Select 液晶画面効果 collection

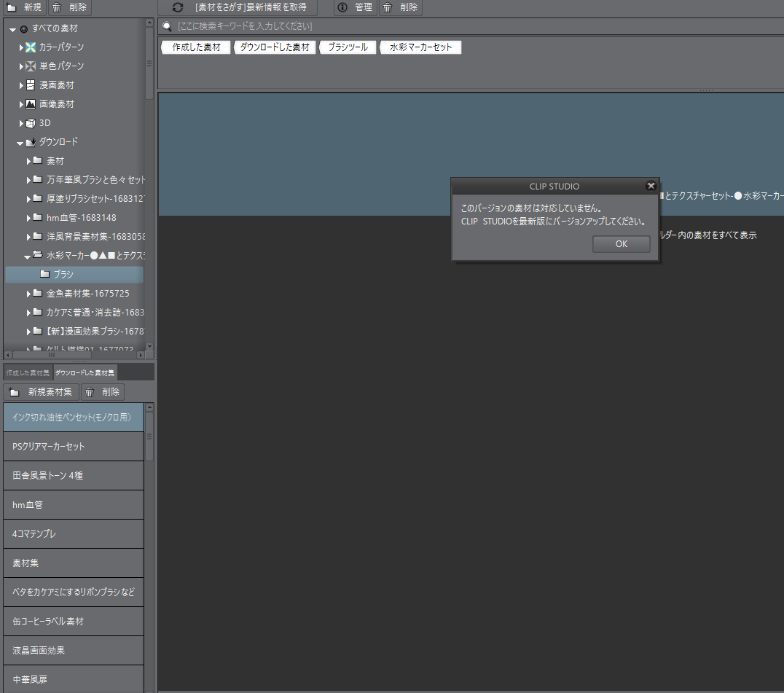coord(74,651)
